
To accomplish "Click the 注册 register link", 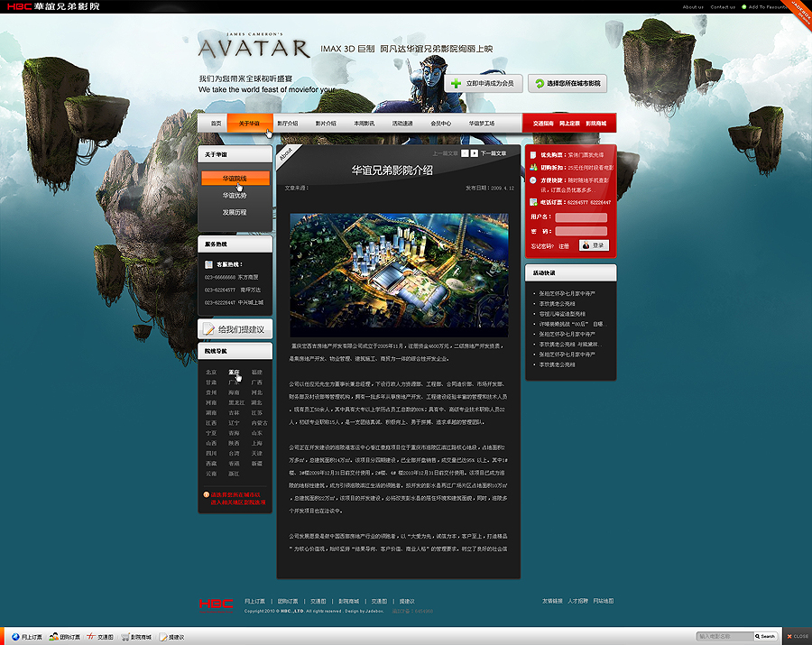I will (x=564, y=246).
